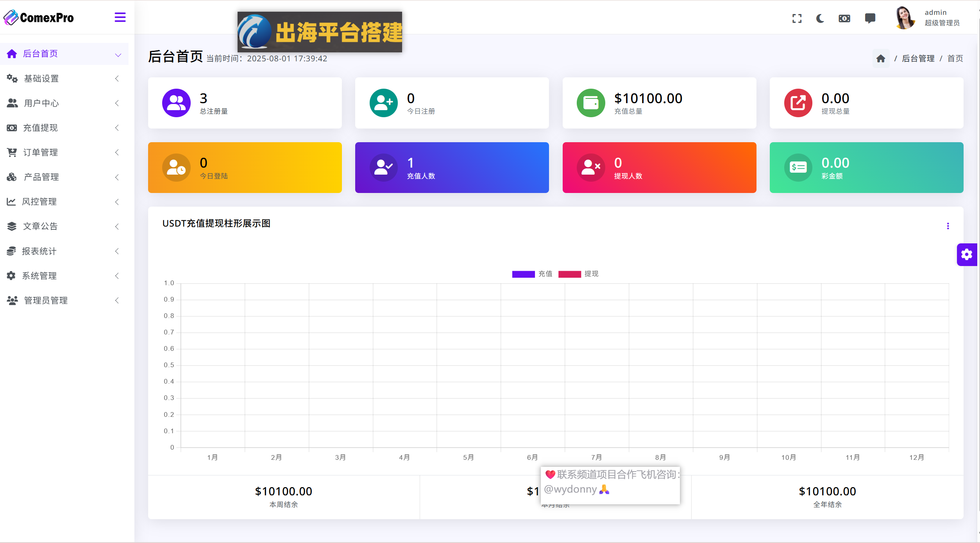Toggle dark mode moon icon
The width and height of the screenshot is (980, 543).
pos(820,18)
